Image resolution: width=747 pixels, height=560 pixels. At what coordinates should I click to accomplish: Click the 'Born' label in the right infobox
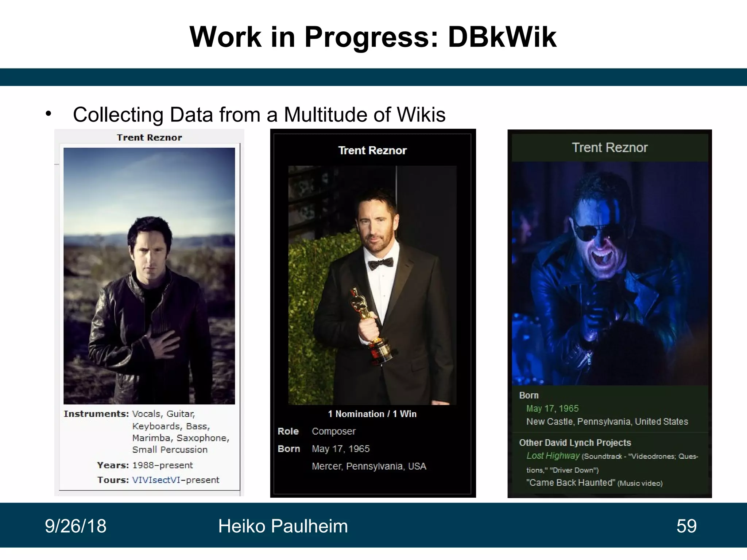[x=529, y=395]
